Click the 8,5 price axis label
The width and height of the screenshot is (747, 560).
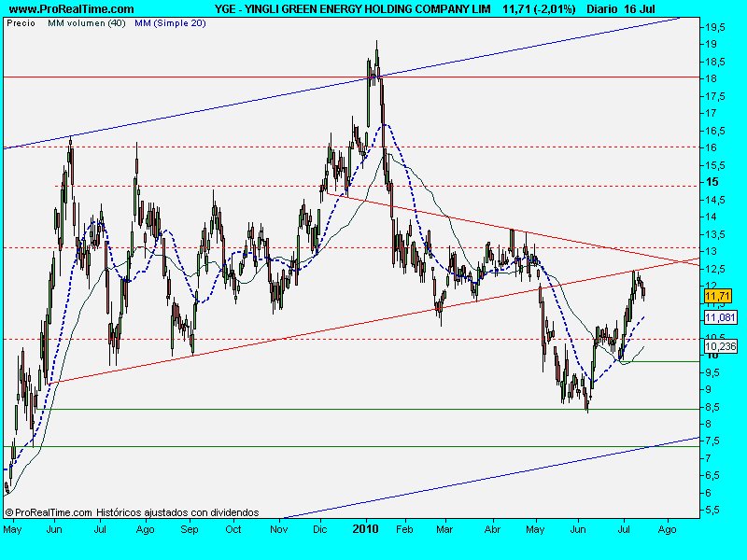pos(712,407)
